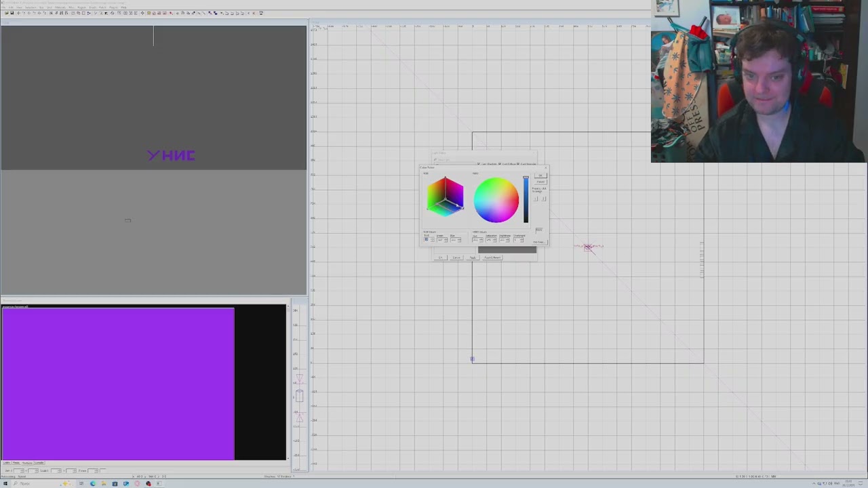The height and width of the screenshot is (488, 868).
Task: Launch Microsoft Edge from the taskbar
Action: [93, 483]
